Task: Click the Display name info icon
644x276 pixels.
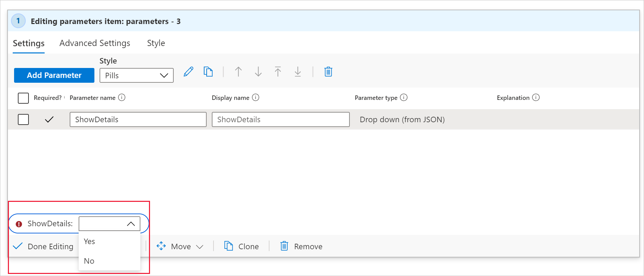Action: (x=256, y=97)
